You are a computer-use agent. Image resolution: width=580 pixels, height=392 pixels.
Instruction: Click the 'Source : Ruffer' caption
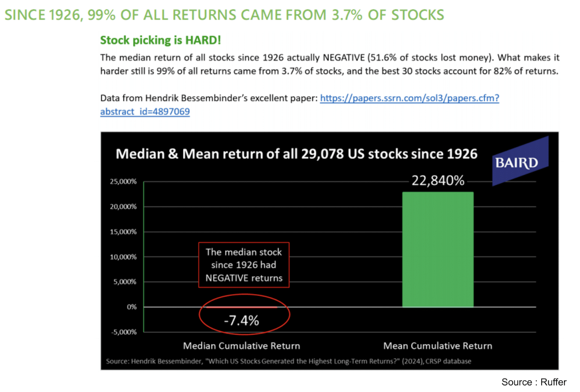(x=534, y=382)
